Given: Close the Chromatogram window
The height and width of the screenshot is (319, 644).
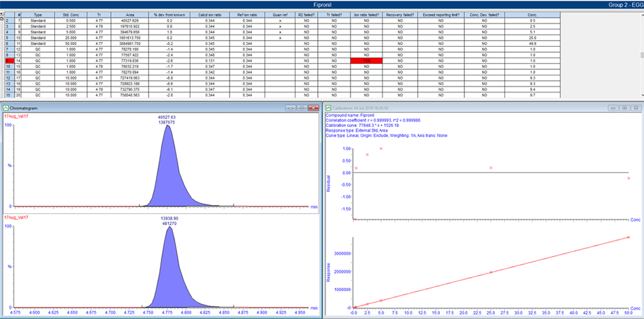Looking at the screenshot, I should click(313, 108).
